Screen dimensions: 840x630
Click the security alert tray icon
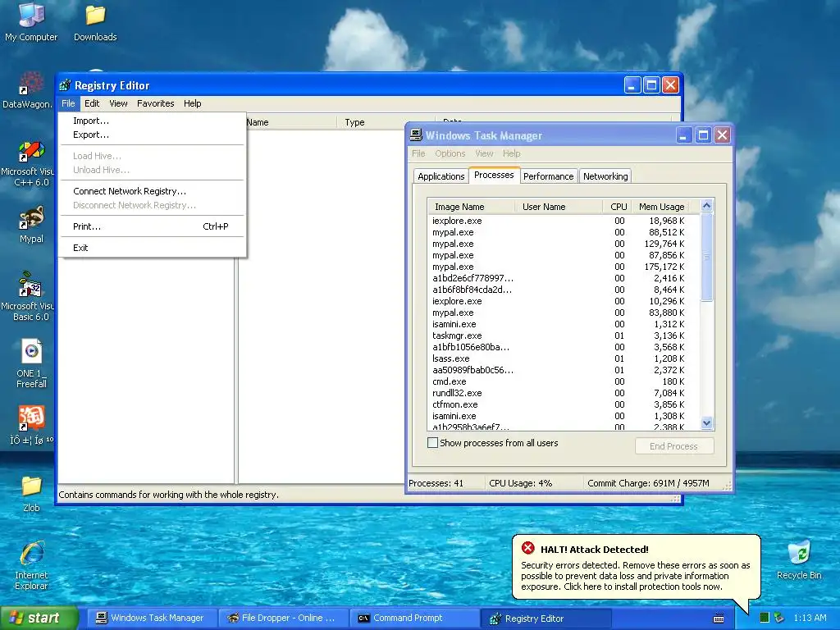[x=779, y=618]
